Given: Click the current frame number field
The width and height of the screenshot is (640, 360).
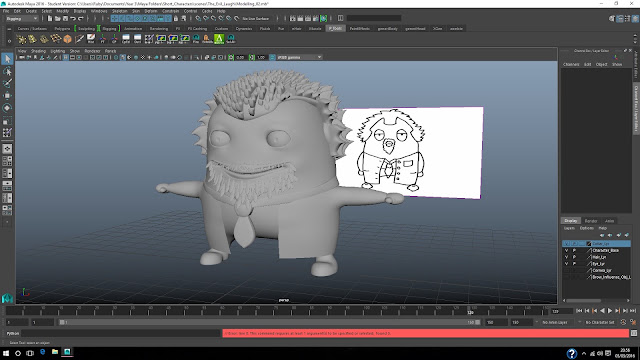Looking at the screenshot, I should (562, 311).
